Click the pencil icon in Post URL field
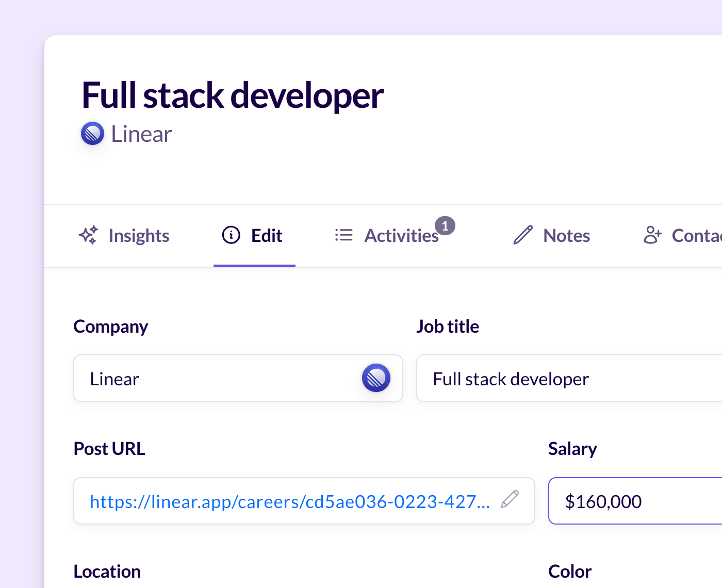This screenshot has width=722, height=588. 510,499
